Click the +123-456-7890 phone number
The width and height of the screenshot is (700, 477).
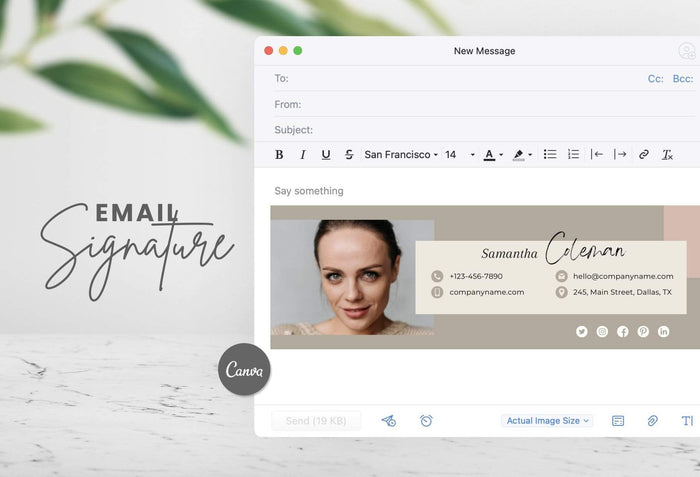476,276
